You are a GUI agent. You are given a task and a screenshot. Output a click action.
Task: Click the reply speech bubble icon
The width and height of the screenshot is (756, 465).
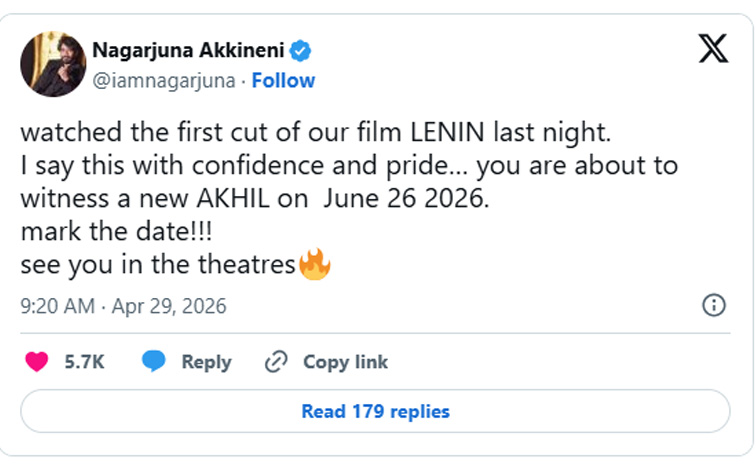154,362
